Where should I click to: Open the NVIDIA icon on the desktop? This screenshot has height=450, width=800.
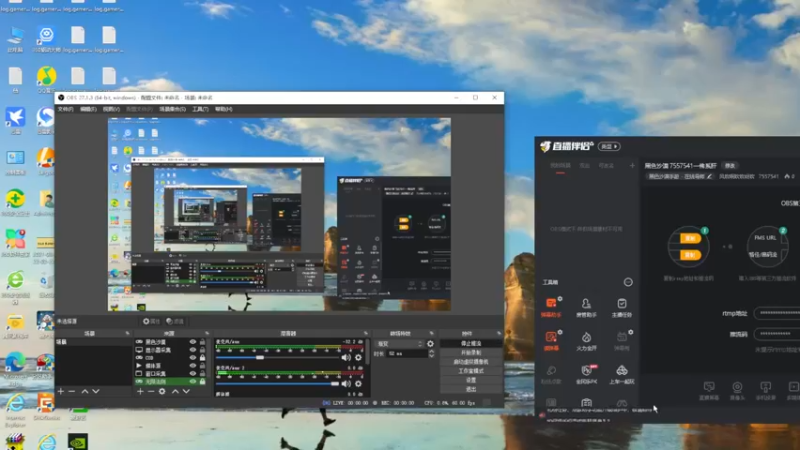coord(78,441)
